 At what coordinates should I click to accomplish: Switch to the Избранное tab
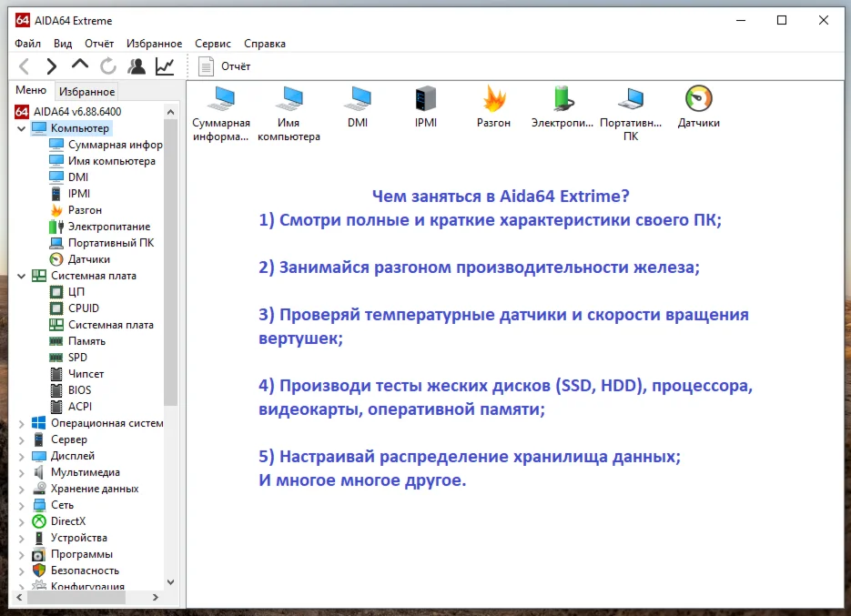(86, 91)
